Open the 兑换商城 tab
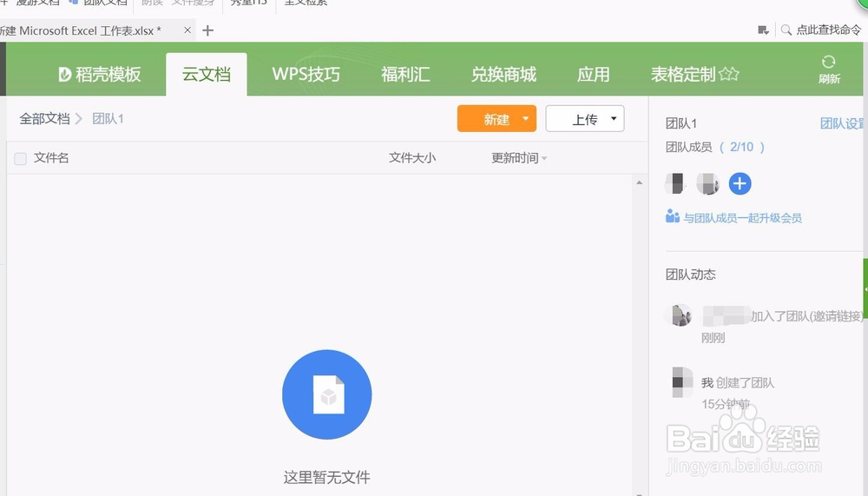 (503, 74)
